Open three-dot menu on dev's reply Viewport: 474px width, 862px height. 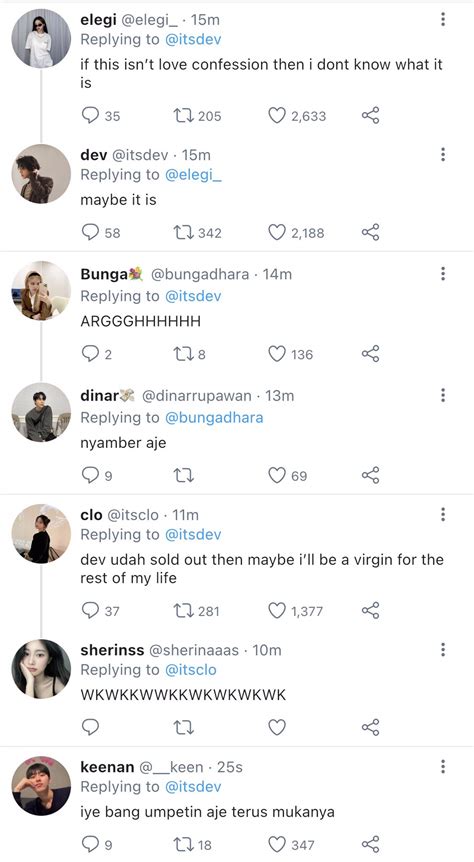click(443, 154)
